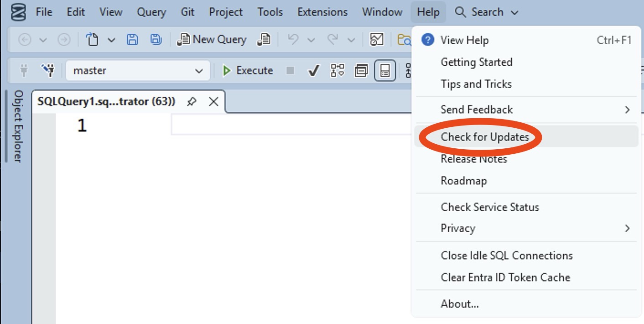Screen dimensions: 644x324
Task: Parse the query with the checkmark icon
Action: pos(313,71)
